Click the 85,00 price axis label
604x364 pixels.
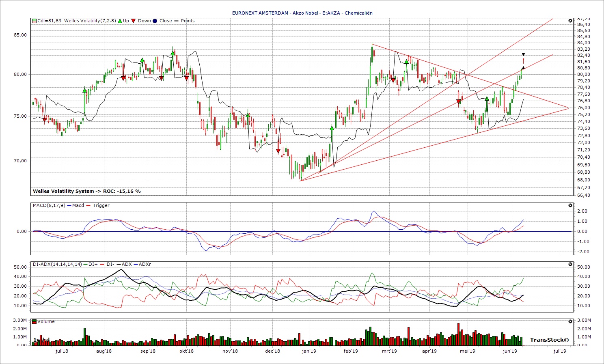20,35
